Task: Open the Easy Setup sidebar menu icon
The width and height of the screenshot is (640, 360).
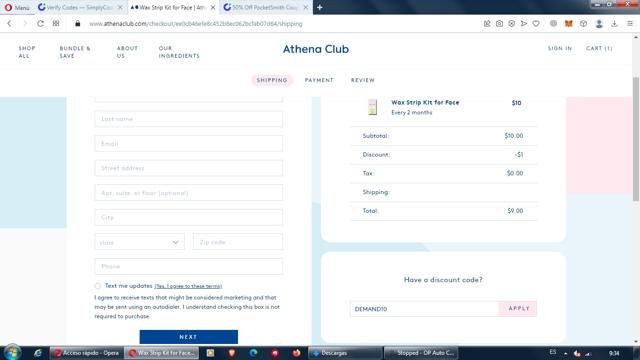Action: coord(630,24)
